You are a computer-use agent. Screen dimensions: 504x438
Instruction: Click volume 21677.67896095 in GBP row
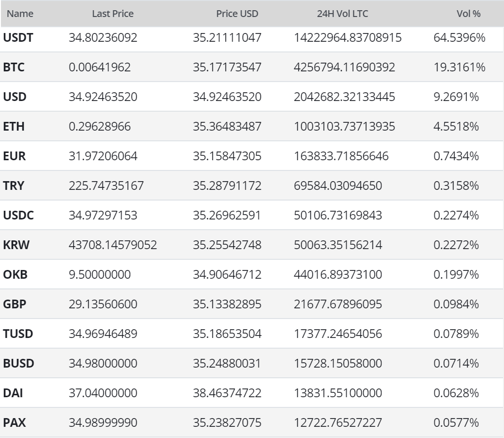[x=338, y=304]
